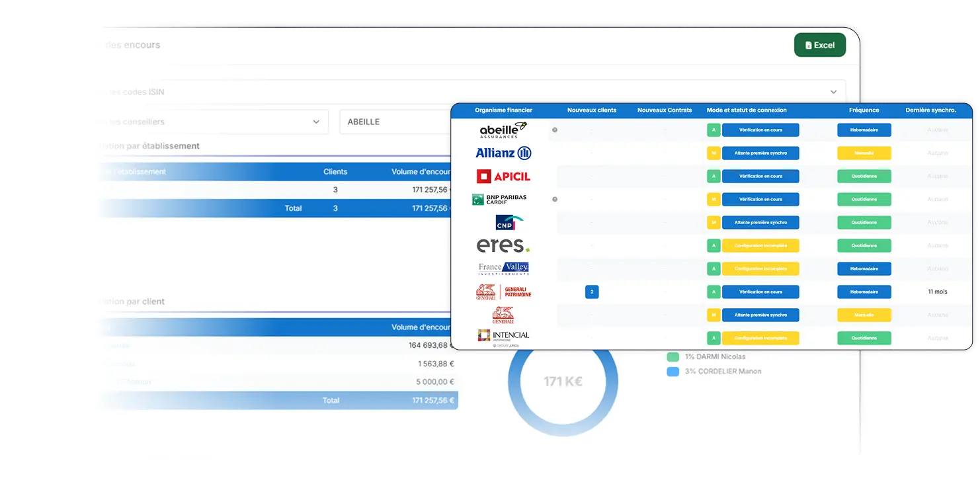Expand the codes ISIN dropdown
The image size is (980, 490).
(834, 92)
